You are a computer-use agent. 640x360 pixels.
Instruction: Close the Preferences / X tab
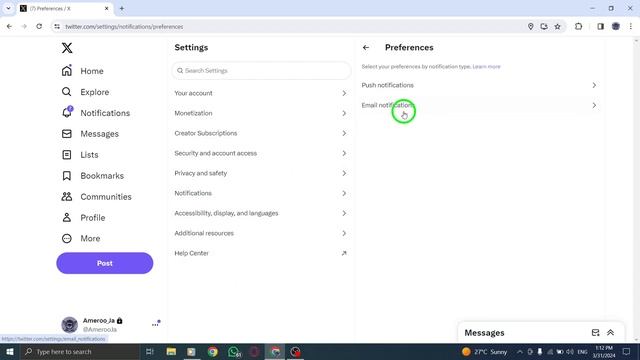point(107,8)
